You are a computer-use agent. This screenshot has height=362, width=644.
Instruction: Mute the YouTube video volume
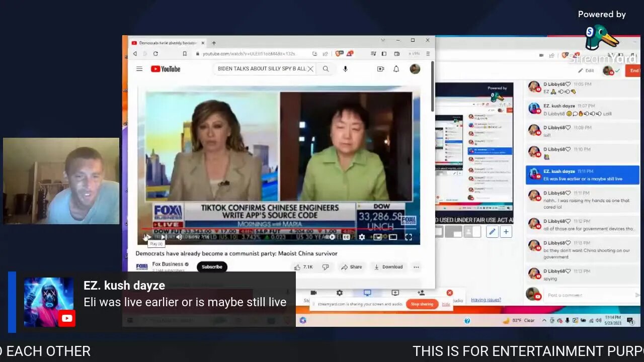[x=179, y=237]
